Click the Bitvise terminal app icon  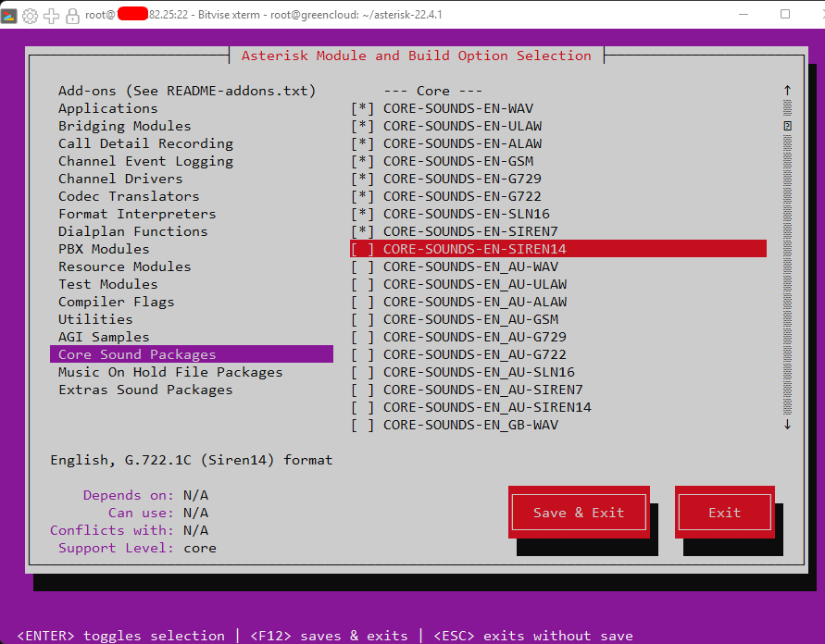[x=8, y=17]
